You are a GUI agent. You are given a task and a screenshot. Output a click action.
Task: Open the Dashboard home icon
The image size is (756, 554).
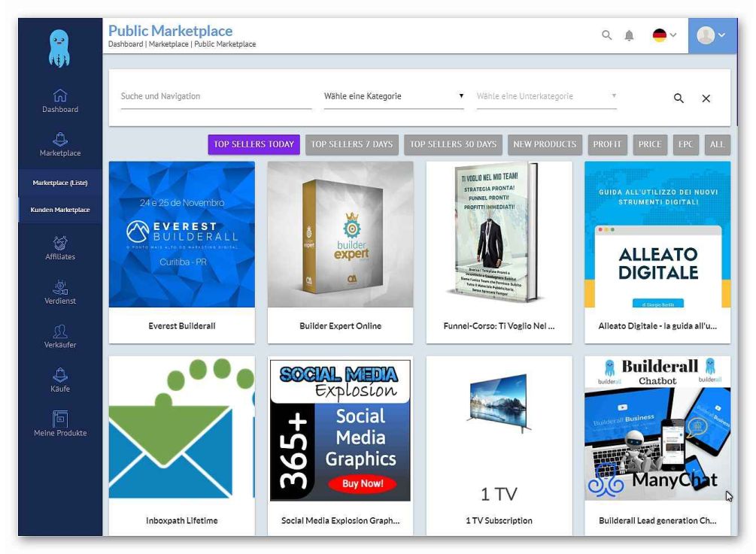[59, 95]
